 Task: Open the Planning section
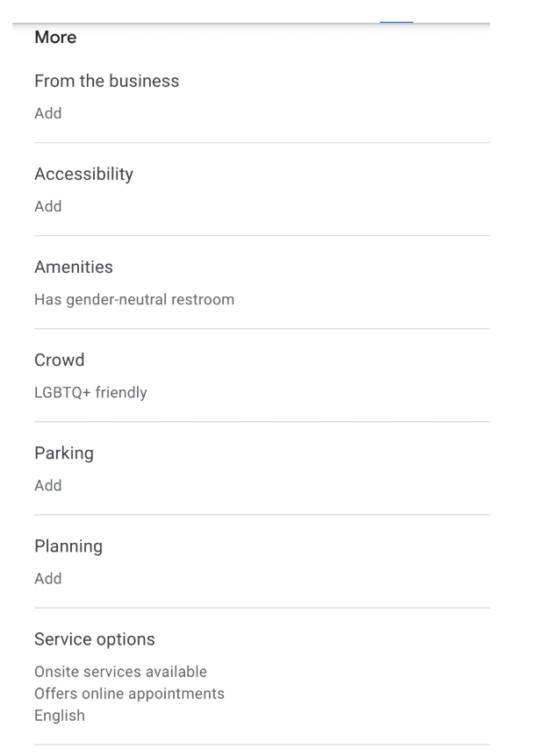pos(68,546)
